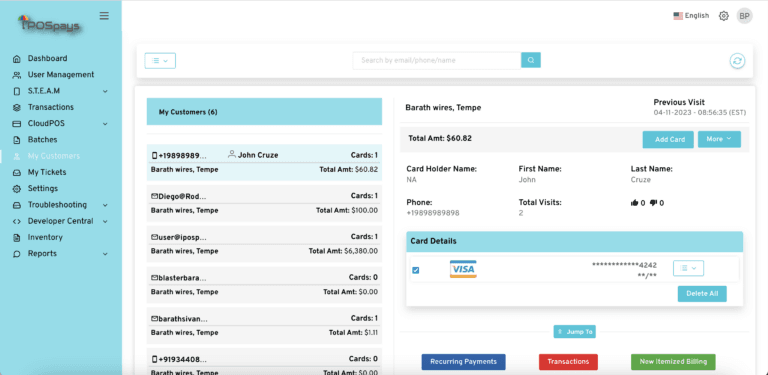Click the iPOSpays logo
Screen dimensions: 768x375
[49, 24]
